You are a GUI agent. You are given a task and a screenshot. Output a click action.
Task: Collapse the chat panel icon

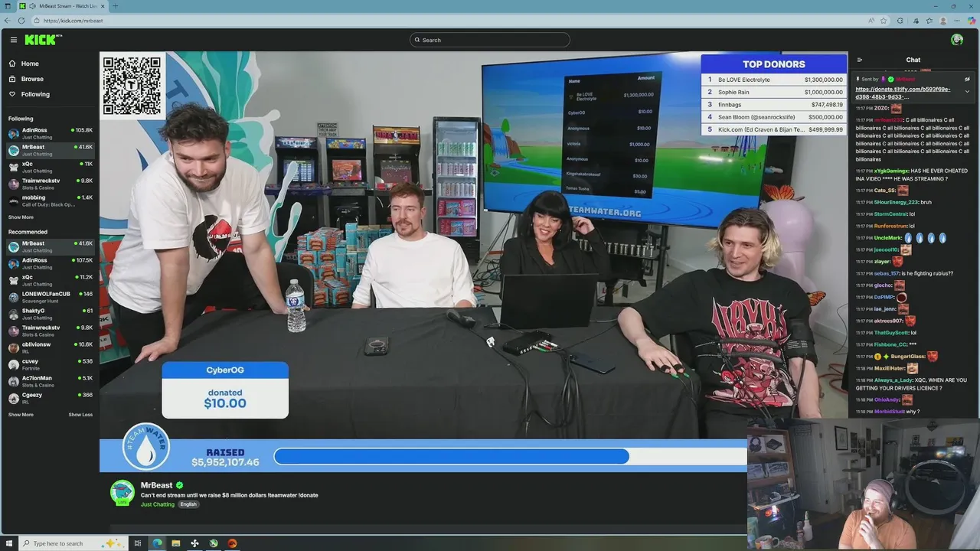point(859,60)
